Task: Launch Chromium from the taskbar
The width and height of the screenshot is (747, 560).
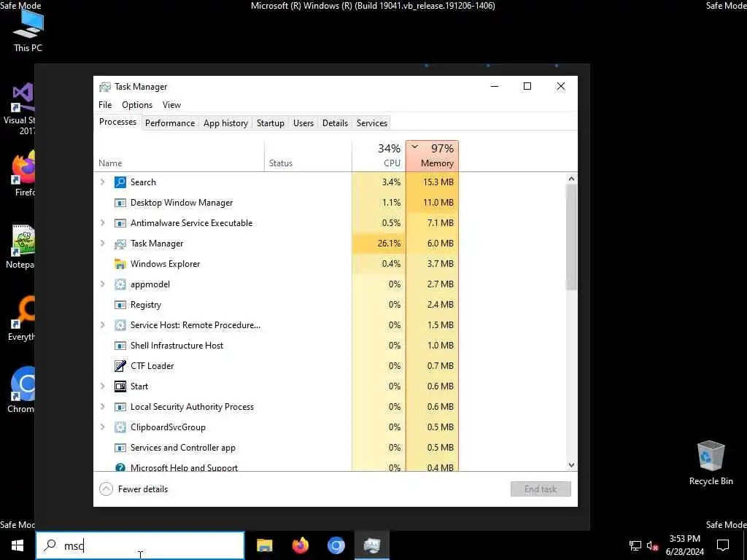Action: (336, 545)
